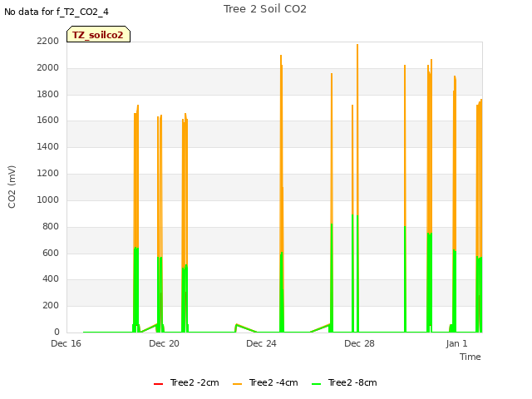Click the orange spike just after Dec 24
The image size is (532, 399).
point(281,153)
